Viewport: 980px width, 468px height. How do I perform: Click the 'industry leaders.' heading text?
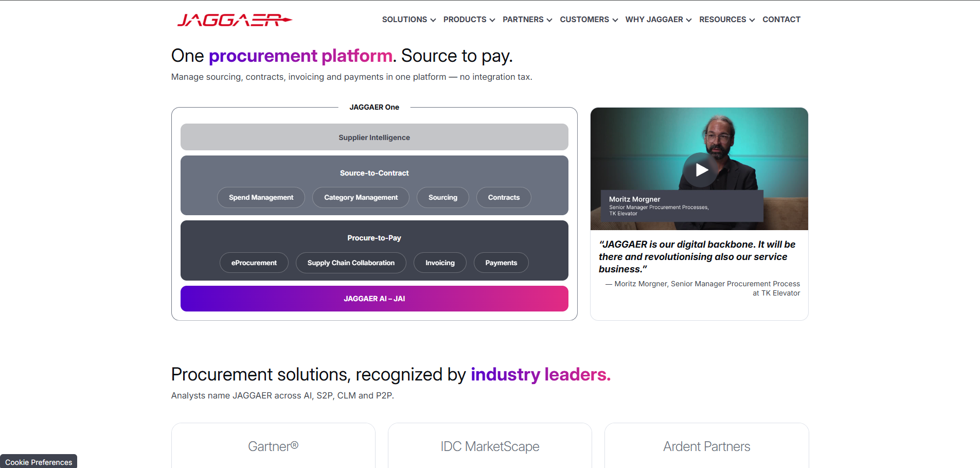[541, 374]
